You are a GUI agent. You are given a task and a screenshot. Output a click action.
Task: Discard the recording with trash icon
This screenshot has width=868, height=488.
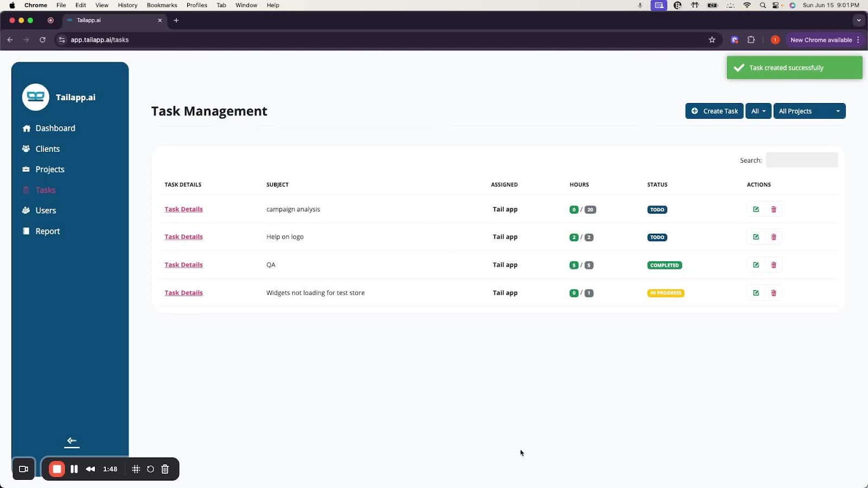pos(165,469)
